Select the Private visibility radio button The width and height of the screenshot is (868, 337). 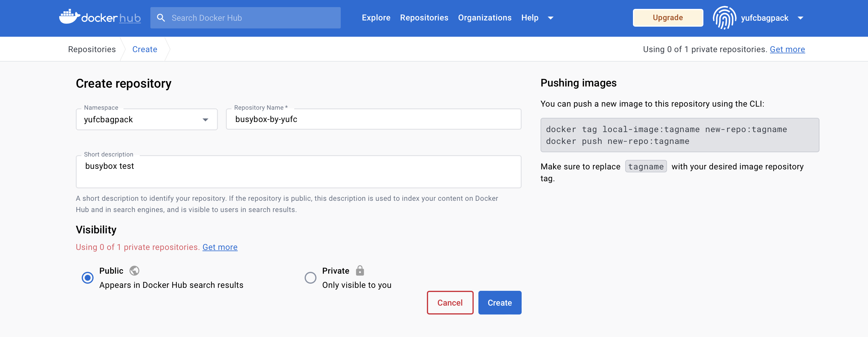[310, 278]
